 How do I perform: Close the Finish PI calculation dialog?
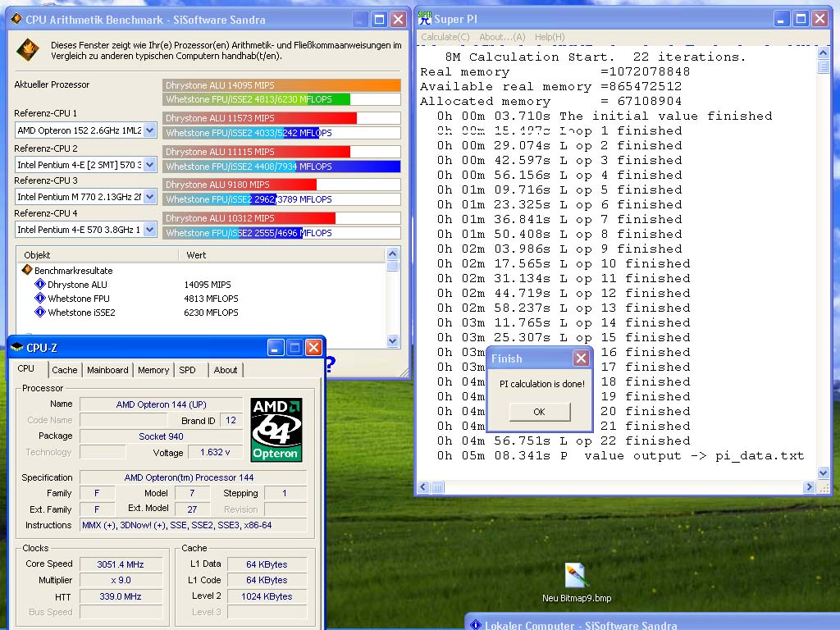581,358
